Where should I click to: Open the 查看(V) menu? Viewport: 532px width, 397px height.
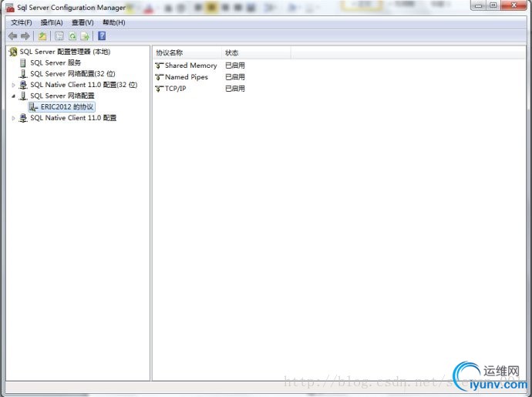(82, 22)
